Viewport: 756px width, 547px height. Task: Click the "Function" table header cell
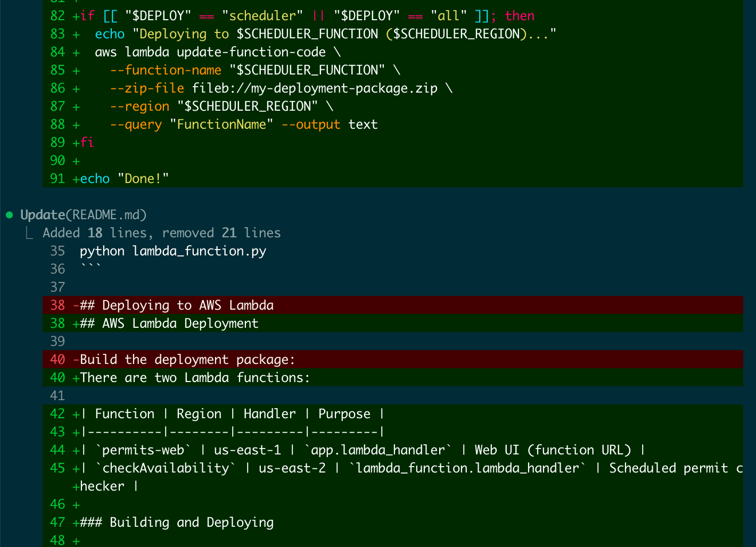125,414
